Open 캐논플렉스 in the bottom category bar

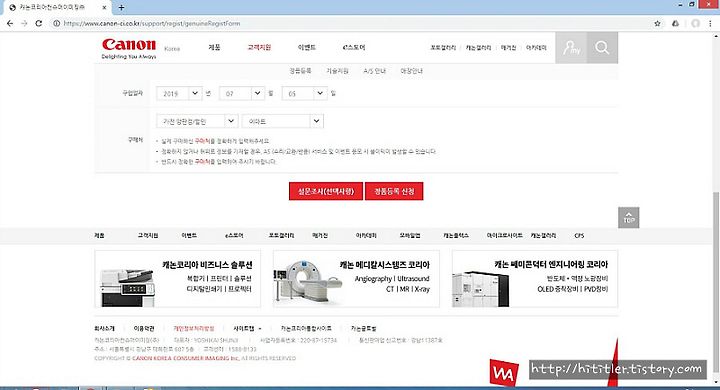pyautogui.click(x=456, y=235)
